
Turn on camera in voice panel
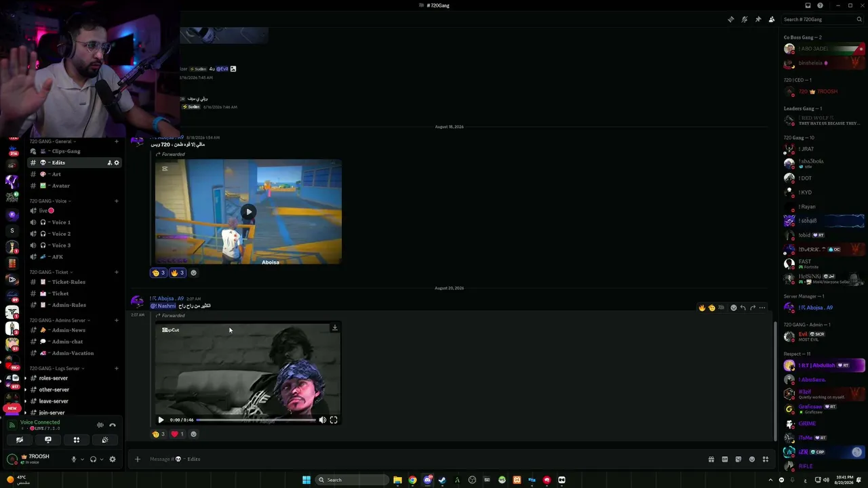tap(20, 440)
